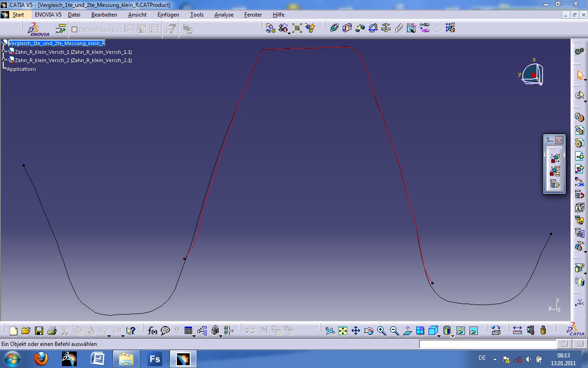The height and width of the screenshot is (368, 588).
Task: Zoom out with the magnifier minus icon
Action: pos(394,330)
